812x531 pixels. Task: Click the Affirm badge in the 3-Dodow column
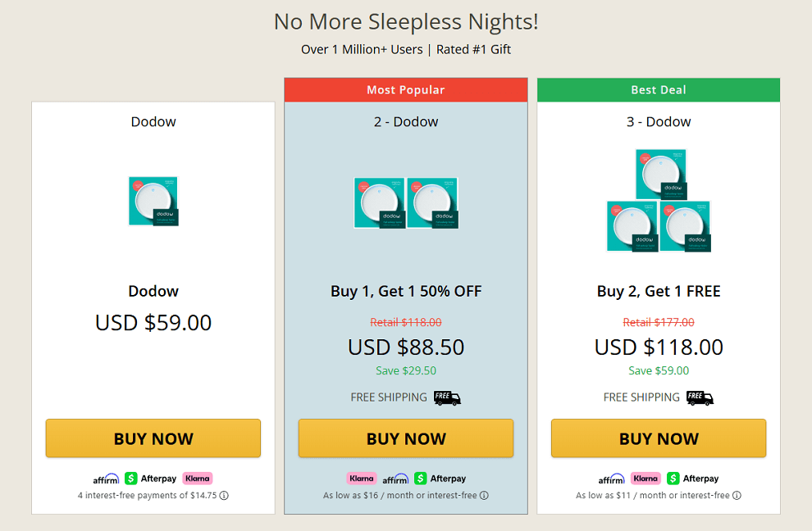612,478
